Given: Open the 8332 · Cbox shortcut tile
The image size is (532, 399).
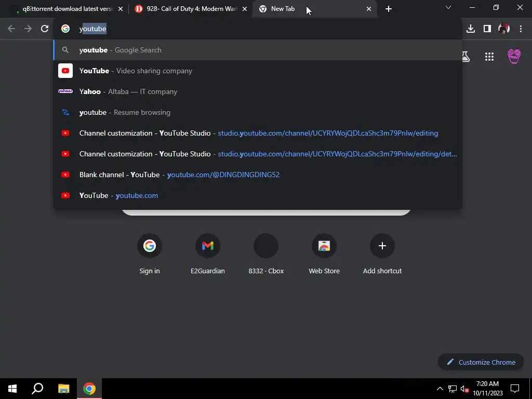Looking at the screenshot, I should (266, 254).
